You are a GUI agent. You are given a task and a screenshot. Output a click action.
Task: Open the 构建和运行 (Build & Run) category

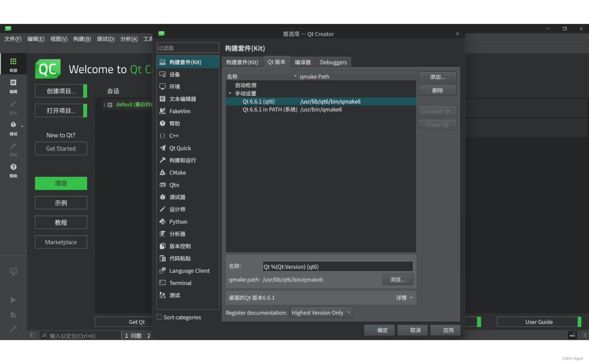click(x=188, y=160)
